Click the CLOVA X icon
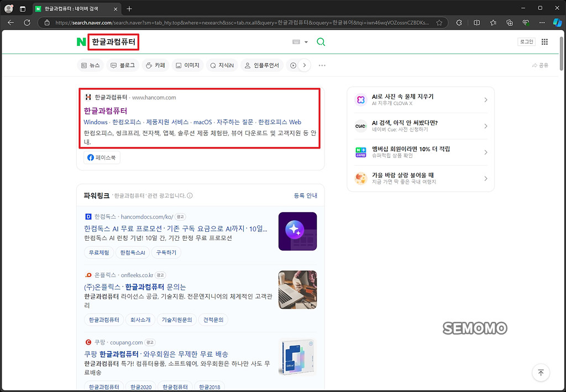566x392 pixels. [360, 100]
